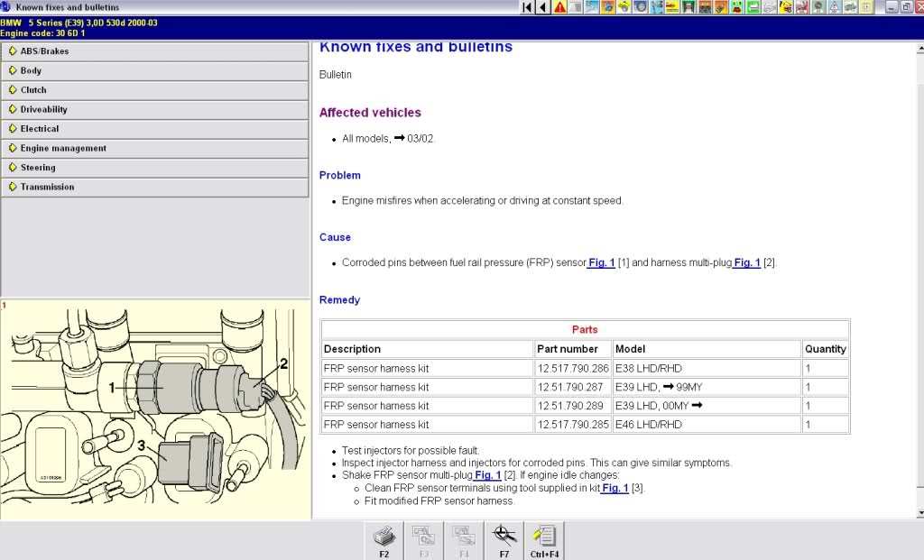This screenshot has width=924, height=560.
Task: Open the Electrical category
Action: click(39, 129)
